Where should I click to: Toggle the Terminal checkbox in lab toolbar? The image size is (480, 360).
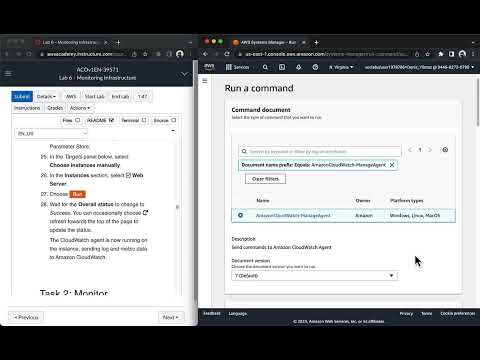point(144,120)
